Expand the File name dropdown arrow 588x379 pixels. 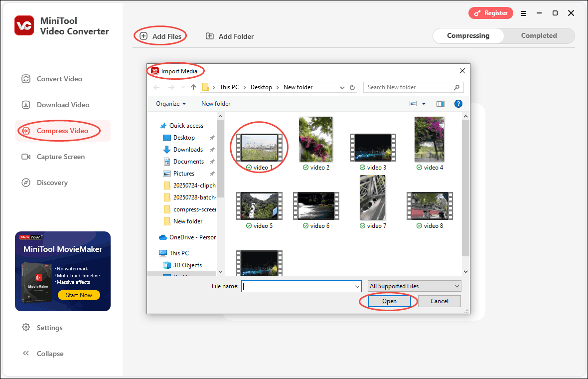tap(357, 286)
